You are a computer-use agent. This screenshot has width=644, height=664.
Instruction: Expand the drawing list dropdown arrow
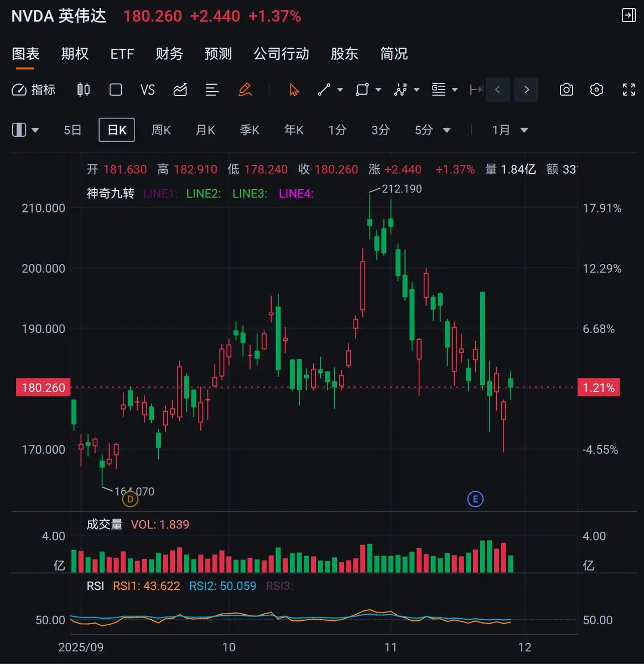[x=455, y=90]
